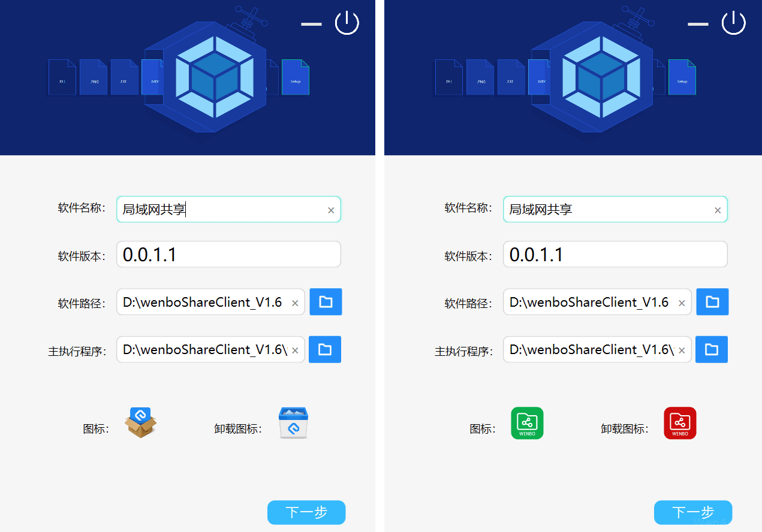Select the green WENBO share icon

pos(527,423)
